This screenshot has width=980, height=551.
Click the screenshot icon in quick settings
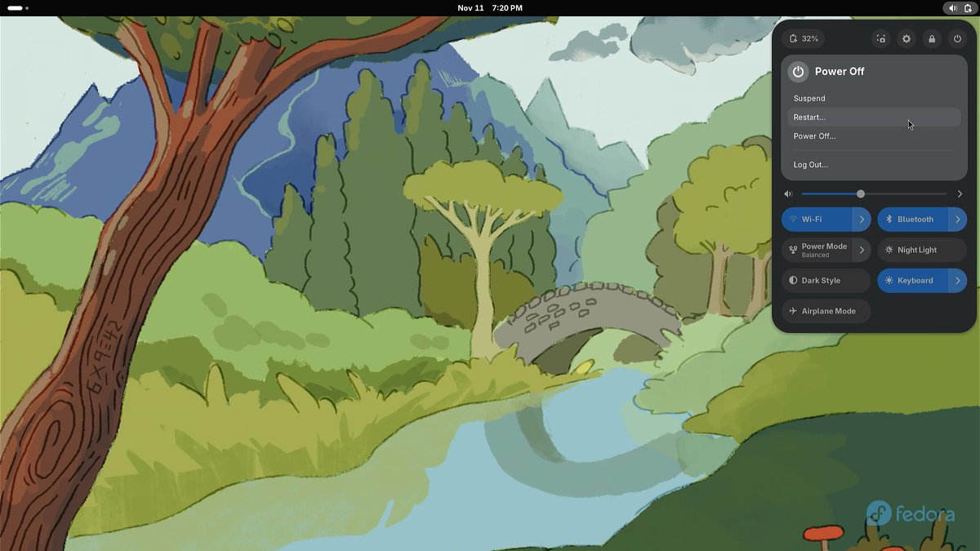(x=880, y=38)
